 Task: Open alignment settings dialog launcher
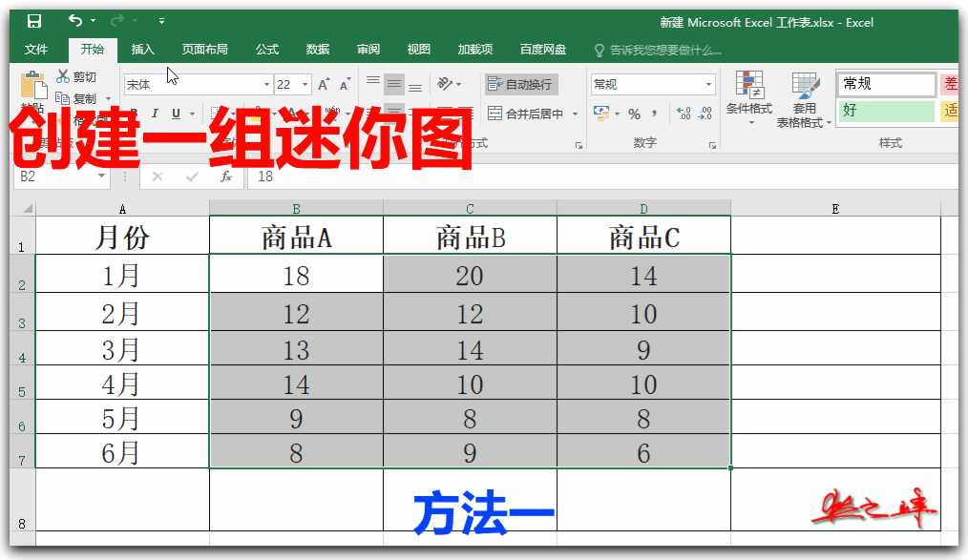tap(579, 146)
